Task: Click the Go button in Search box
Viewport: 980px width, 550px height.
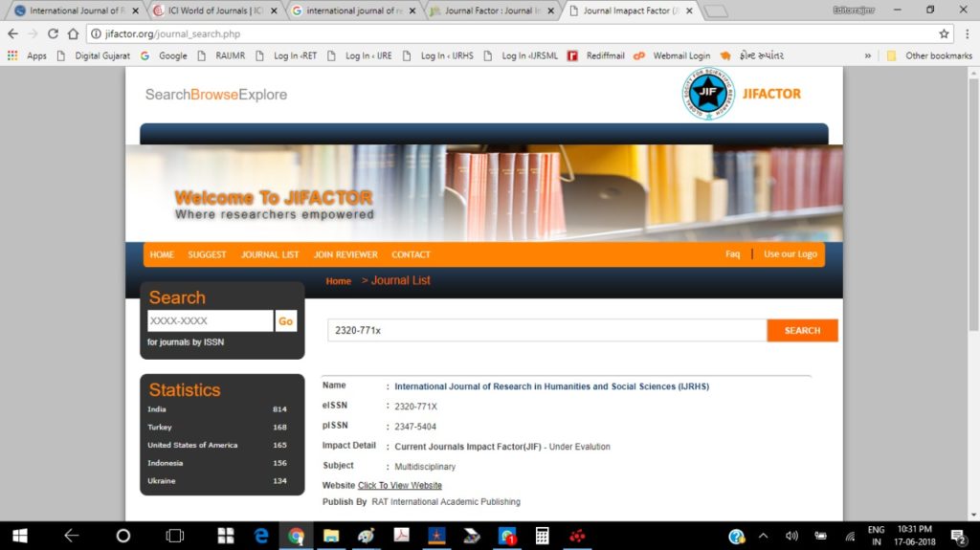Action: coord(285,321)
